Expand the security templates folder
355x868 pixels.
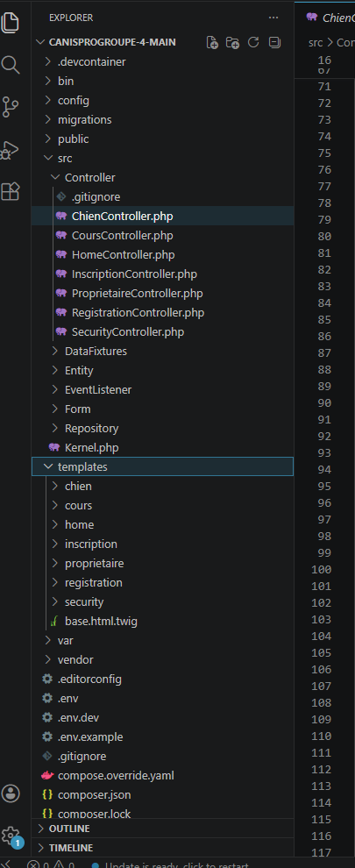coord(163,601)
